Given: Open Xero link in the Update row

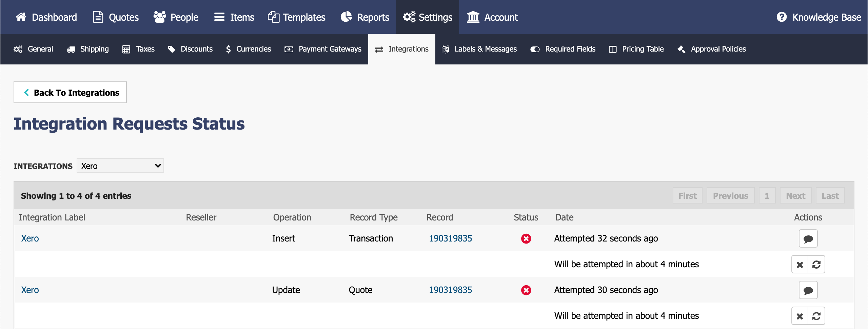Looking at the screenshot, I should point(30,290).
